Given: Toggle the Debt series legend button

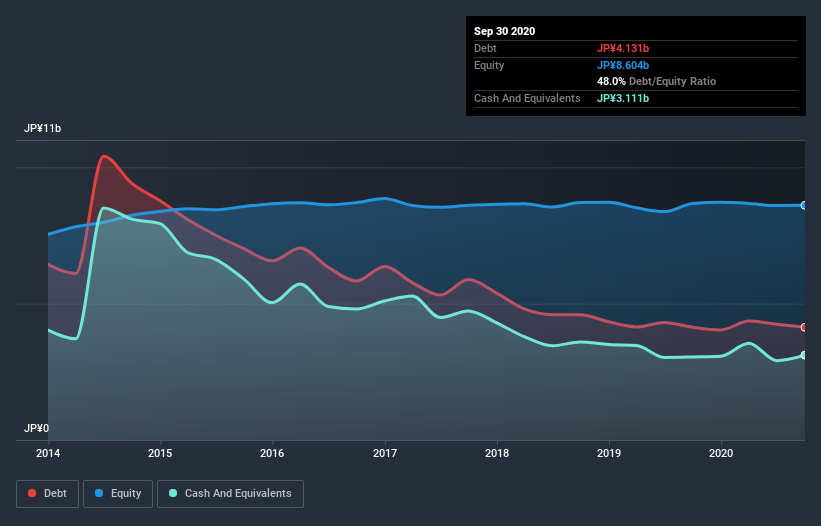Looking at the screenshot, I should pos(48,494).
